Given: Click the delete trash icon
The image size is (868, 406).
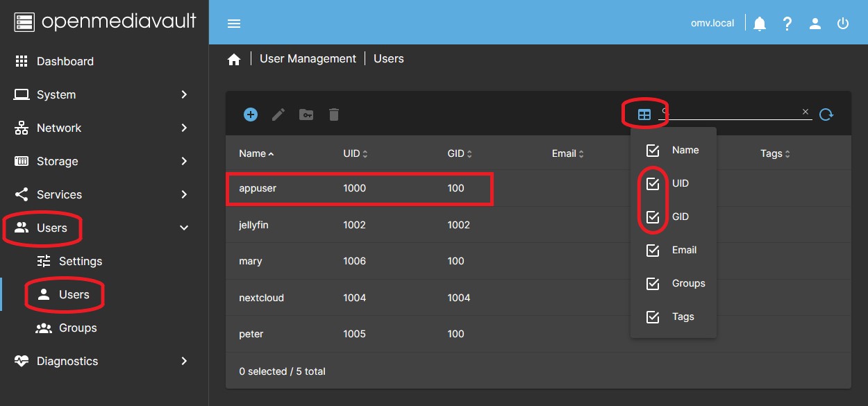Looking at the screenshot, I should click(x=334, y=115).
